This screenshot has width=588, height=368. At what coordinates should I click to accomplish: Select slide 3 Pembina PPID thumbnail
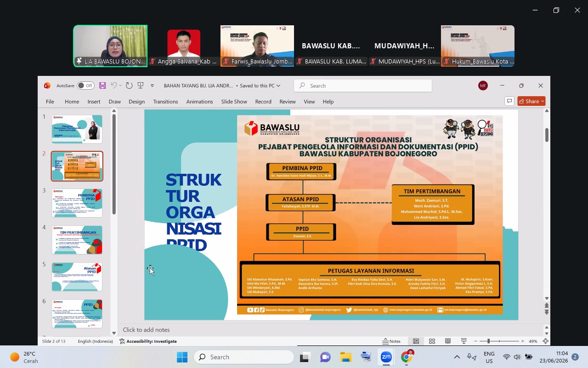tap(77, 203)
